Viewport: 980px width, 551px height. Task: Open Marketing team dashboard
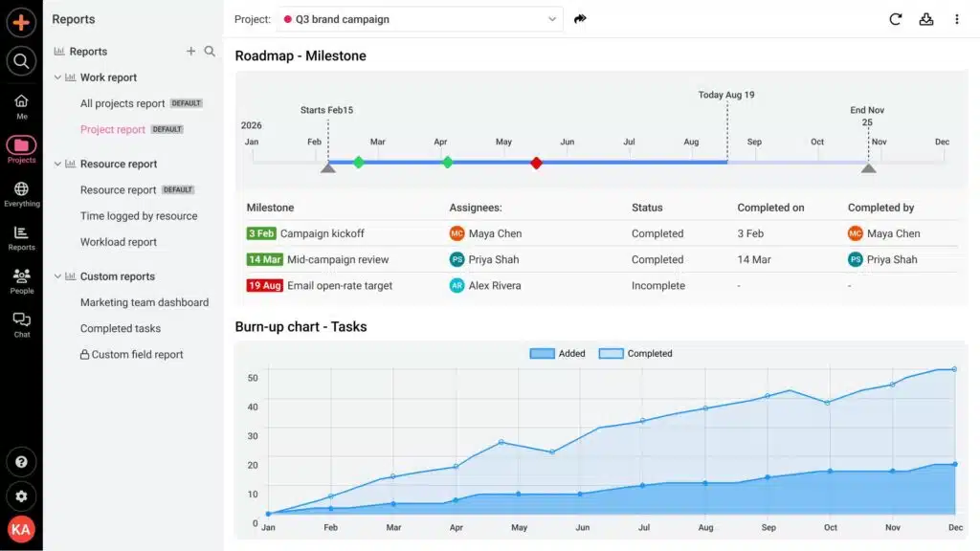coord(145,302)
